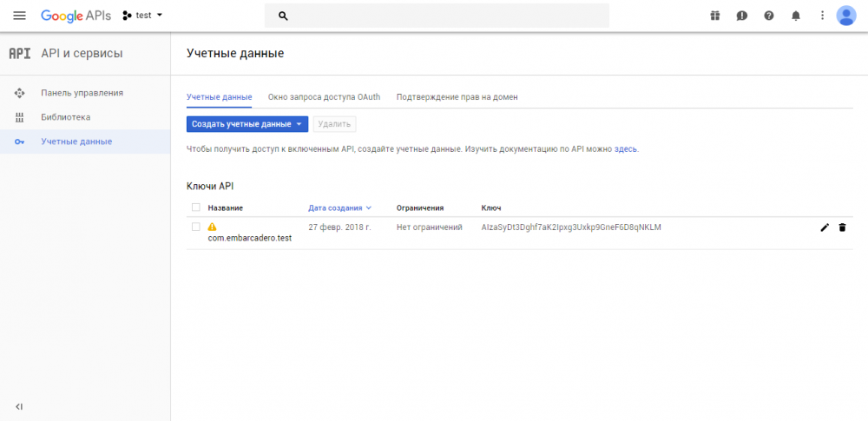Open the feedback exclamation icon

point(742,16)
